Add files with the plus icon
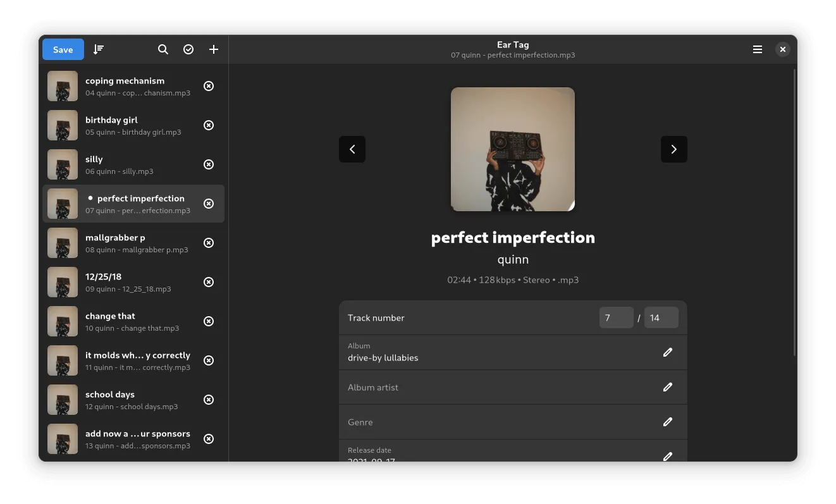Image resolution: width=836 pixels, height=504 pixels. click(x=214, y=49)
